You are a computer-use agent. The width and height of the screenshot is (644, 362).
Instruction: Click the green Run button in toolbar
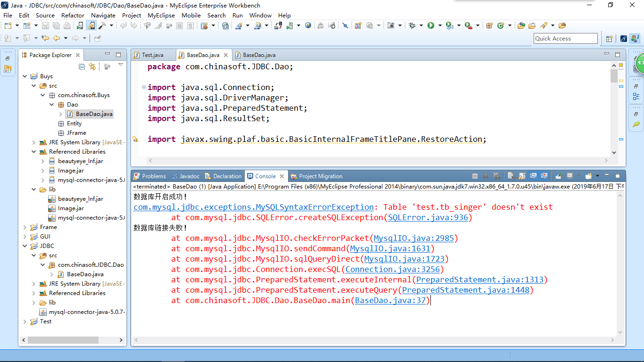[431, 25]
